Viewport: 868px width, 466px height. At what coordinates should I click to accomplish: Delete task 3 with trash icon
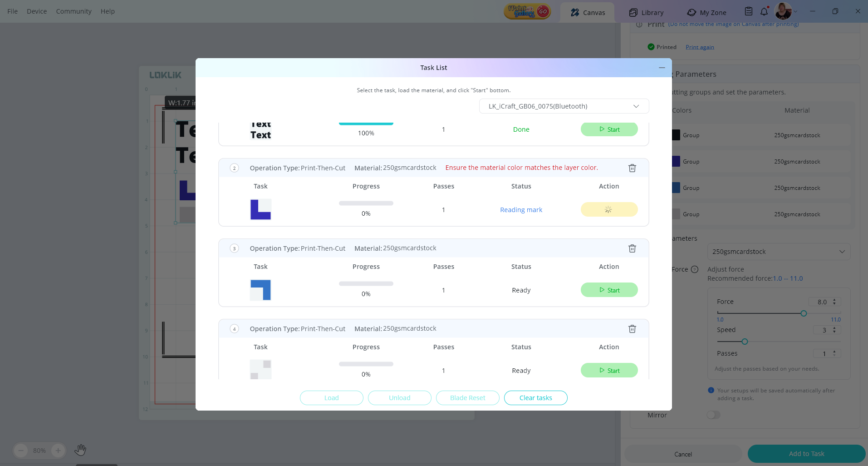pyautogui.click(x=632, y=248)
